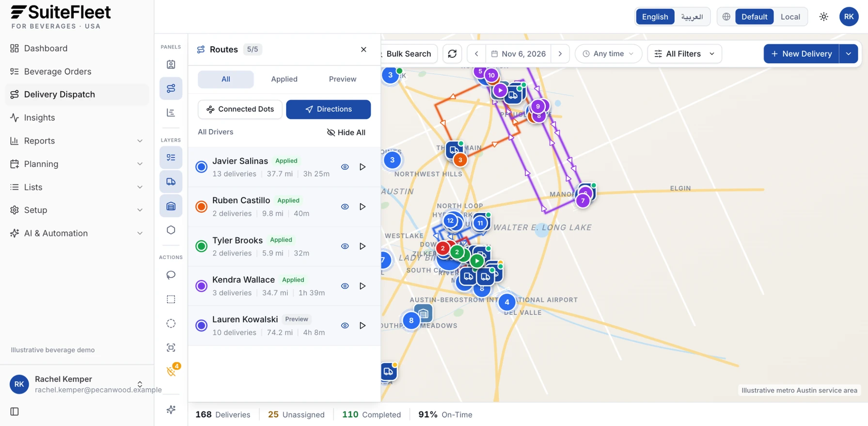Open the Nov 6, 2026 date picker

(518, 54)
